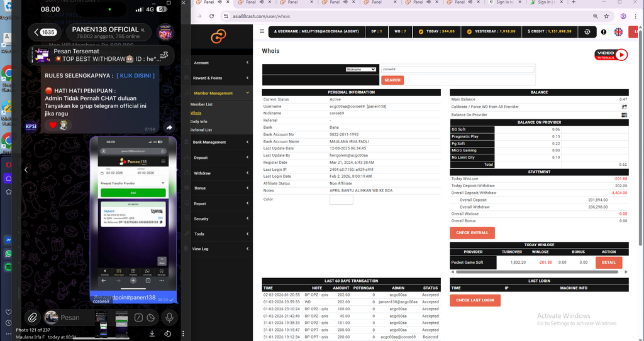
Task: Open WhatsApp in the Opera sidebar
Action: point(9,254)
